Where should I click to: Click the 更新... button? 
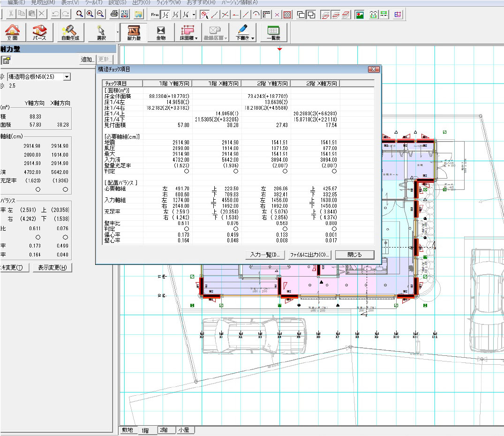(105, 60)
